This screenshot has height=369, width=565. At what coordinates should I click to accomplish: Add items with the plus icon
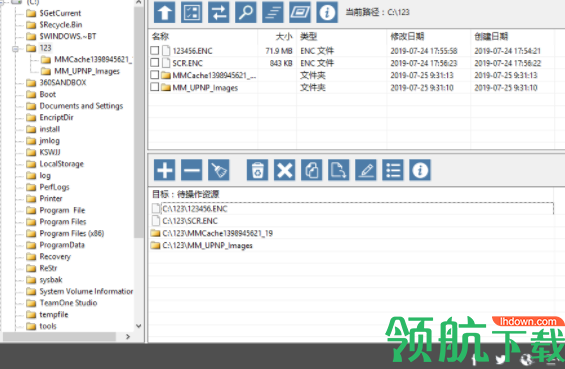165,170
